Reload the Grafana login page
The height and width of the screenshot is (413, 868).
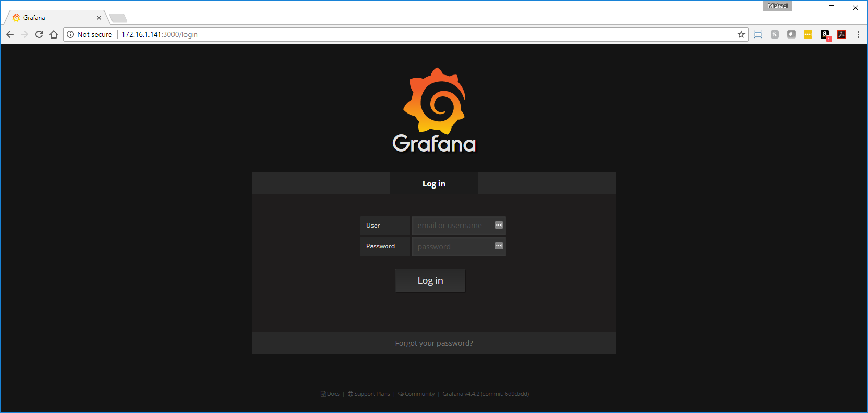(39, 34)
